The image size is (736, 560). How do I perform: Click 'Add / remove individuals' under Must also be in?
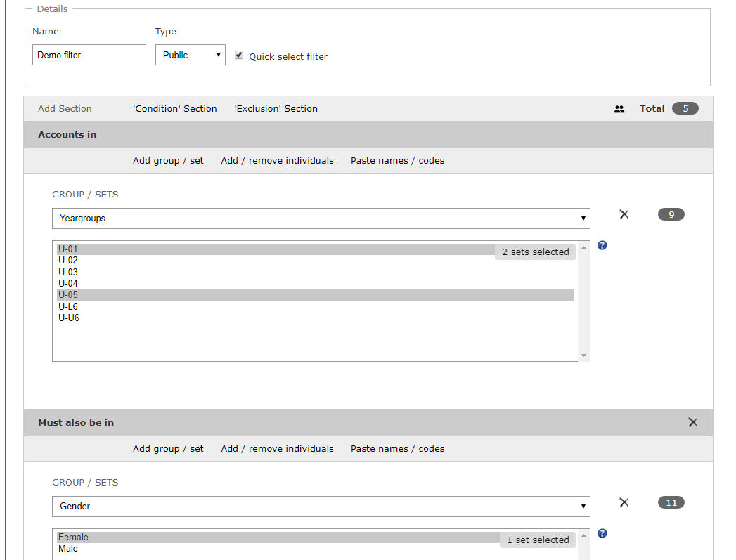(278, 448)
